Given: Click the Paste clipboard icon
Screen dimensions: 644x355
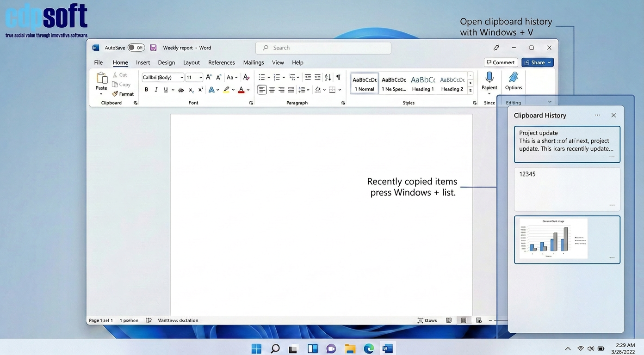Looking at the screenshot, I should pyautogui.click(x=101, y=78).
